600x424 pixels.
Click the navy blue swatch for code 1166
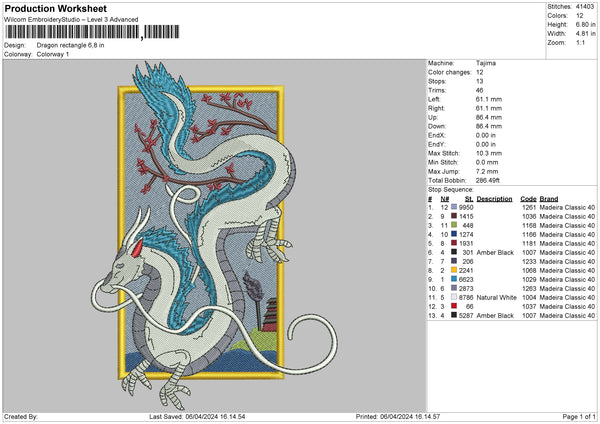(454, 234)
